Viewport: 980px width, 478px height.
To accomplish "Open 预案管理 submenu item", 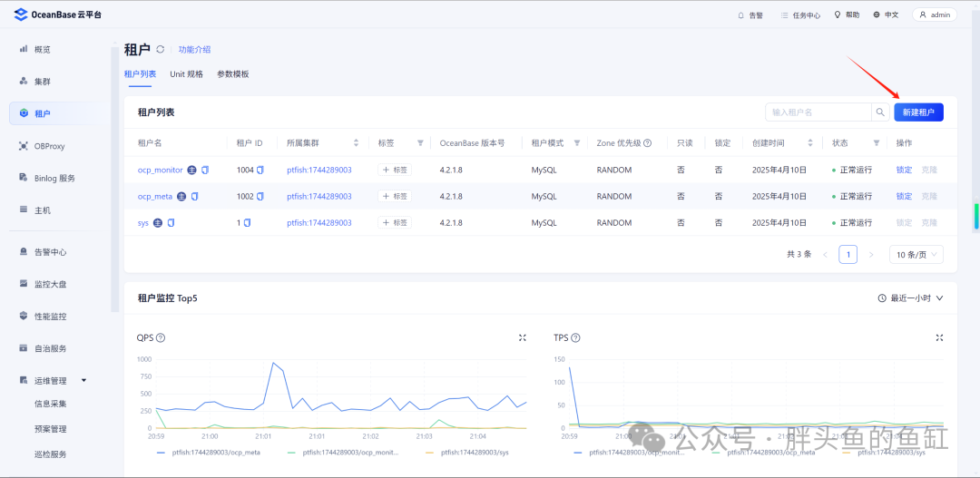I will click(x=51, y=429).
